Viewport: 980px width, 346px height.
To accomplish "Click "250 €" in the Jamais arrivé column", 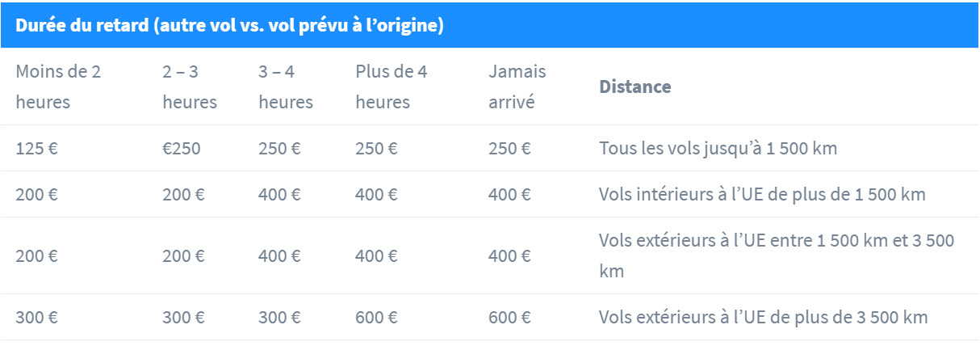I will point(509,149).
